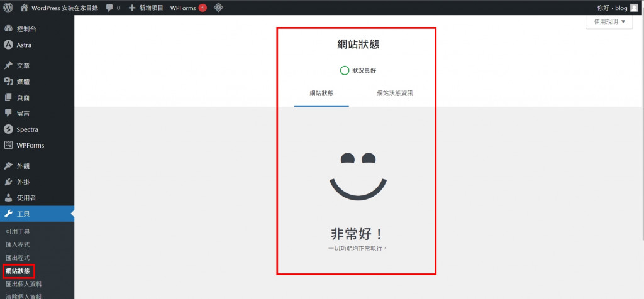Switch to the 網站狀態資訊 tab

tap(395, 94)
